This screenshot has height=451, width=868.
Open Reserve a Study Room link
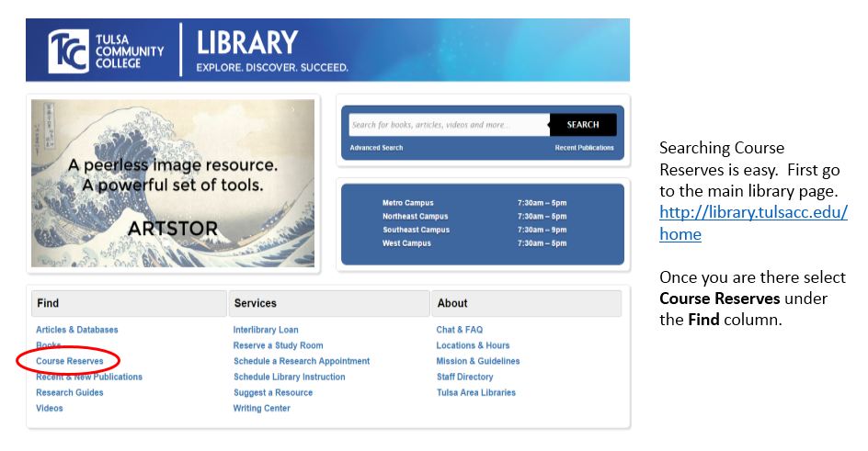click(278, 345)
